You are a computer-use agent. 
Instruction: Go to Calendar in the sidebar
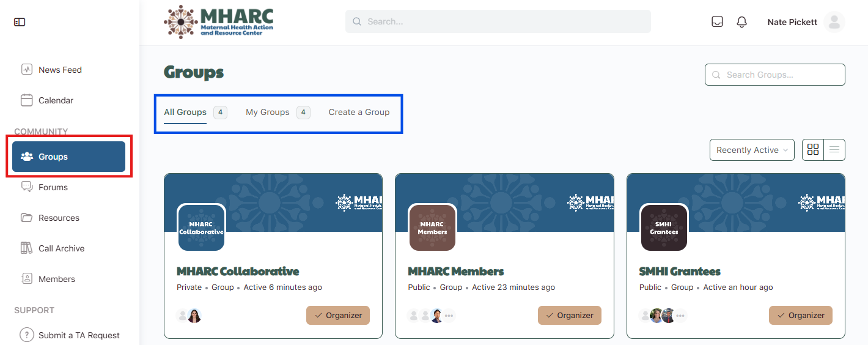pos(56,100)
